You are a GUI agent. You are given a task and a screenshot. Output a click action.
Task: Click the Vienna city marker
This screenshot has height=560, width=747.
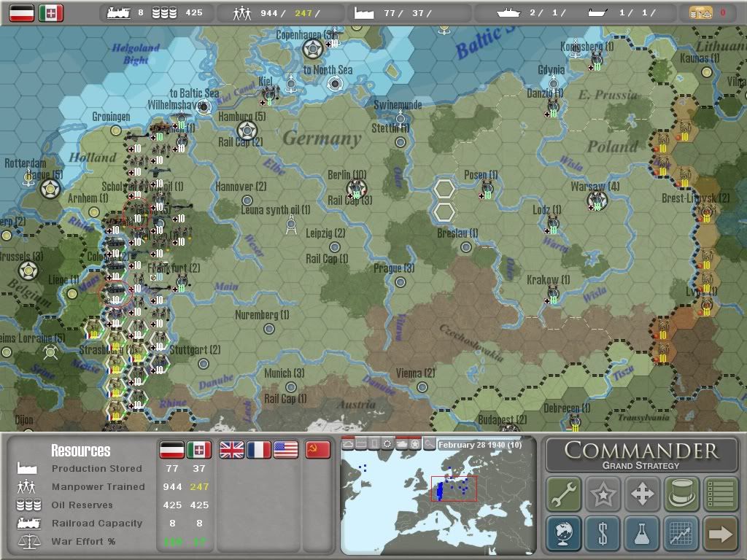(422, 387)
